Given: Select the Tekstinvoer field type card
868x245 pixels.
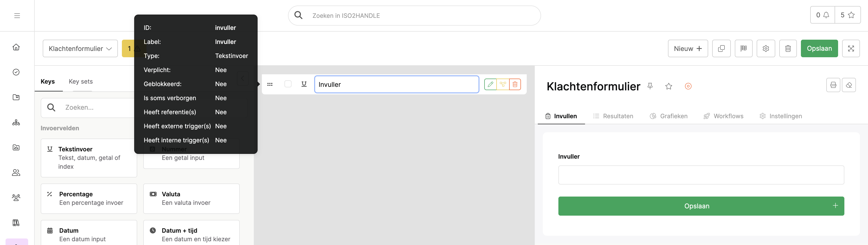Looking at the screenshot, I should click(x=89, y=158).
